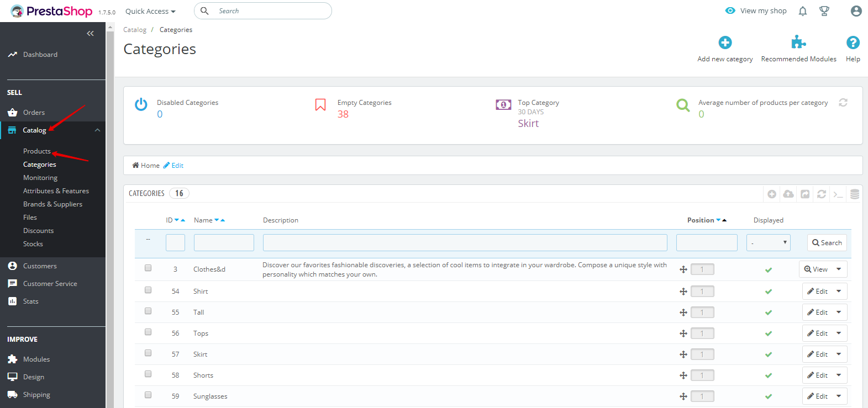Check the Sunglasses row checkbox
Viewport: 868px width, 408px height.
click(148, 395)
